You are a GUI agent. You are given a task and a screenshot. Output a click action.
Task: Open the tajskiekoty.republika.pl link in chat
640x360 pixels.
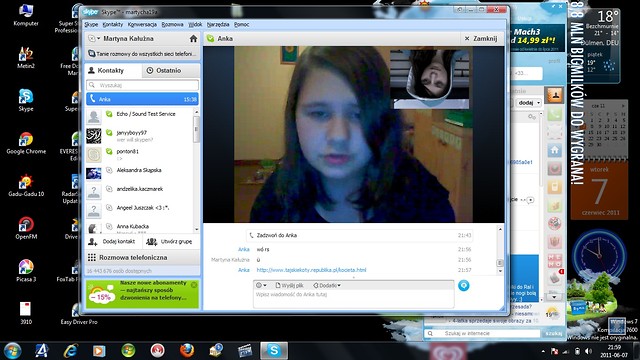[x=311, y=270]
